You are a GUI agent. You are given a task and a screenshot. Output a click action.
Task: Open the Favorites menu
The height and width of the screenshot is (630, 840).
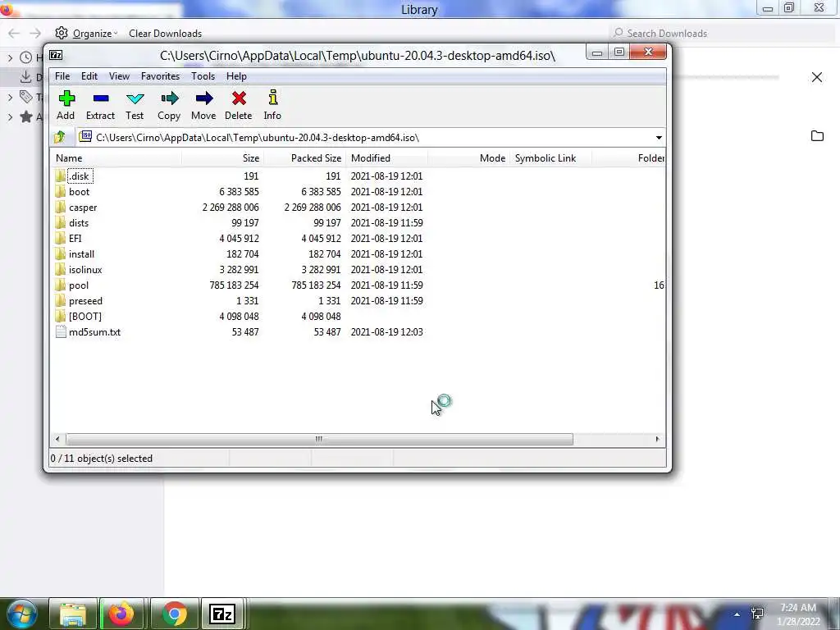pos(160,76)
